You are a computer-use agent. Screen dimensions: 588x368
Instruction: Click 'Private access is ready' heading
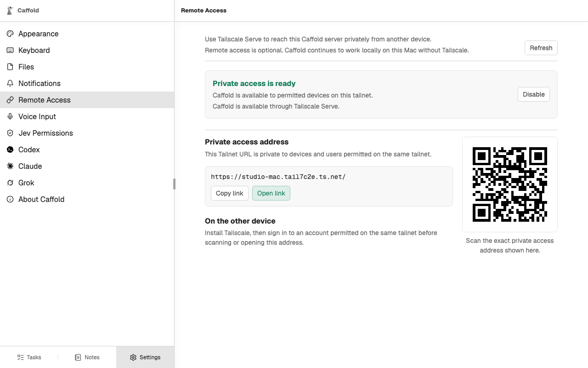(254, 83)
